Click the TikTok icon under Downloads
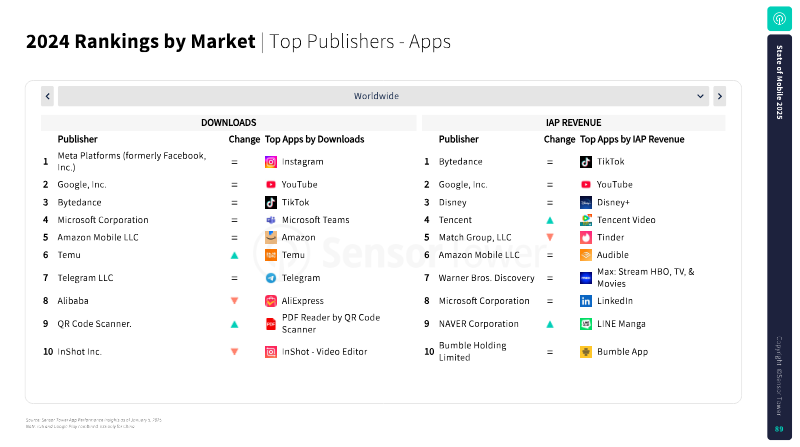800x447 pixels. [271, 203]
